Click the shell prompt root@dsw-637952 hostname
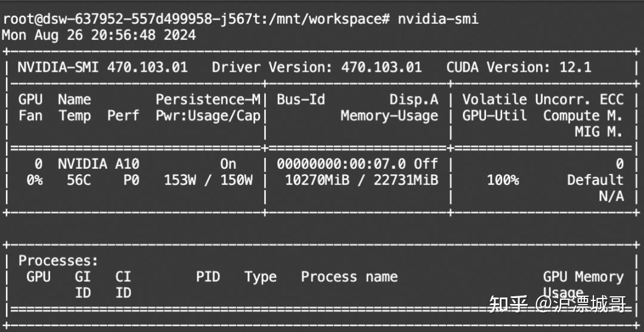The image size is (644, 332). tap(196, 19)
